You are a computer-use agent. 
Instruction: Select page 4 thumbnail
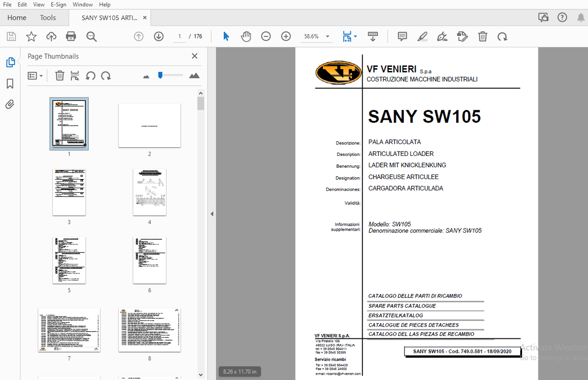click(149, 192)
